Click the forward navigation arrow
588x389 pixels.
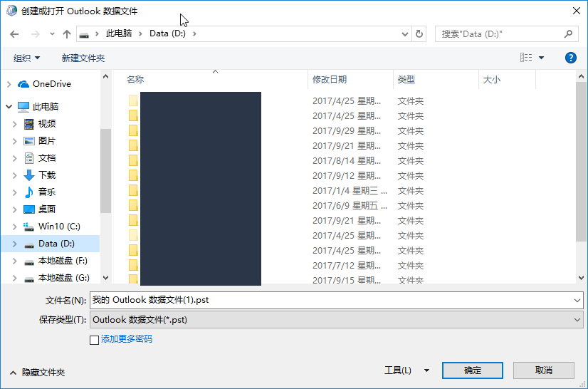pos(36,34)
